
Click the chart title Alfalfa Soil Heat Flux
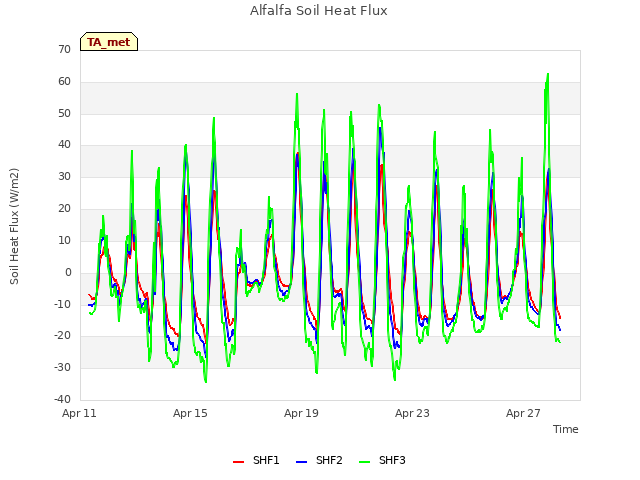pyautogui.click(x=319, y=11)
